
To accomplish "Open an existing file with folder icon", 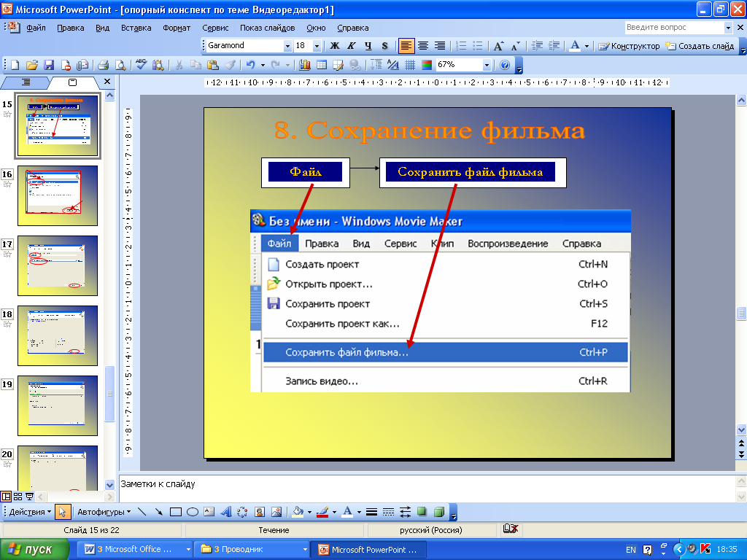I will pos(32,65).
